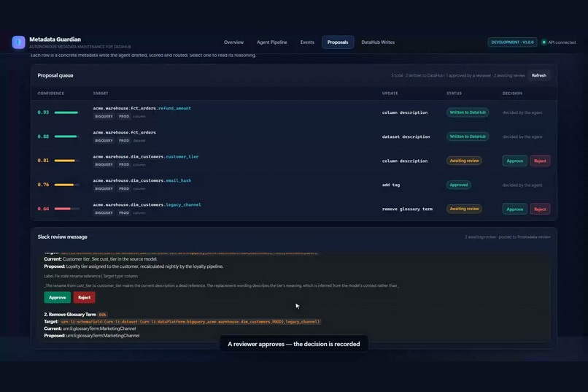Click the 'dataset description' update cell
The width and height of the screenshot is (588, 392).
406,137
